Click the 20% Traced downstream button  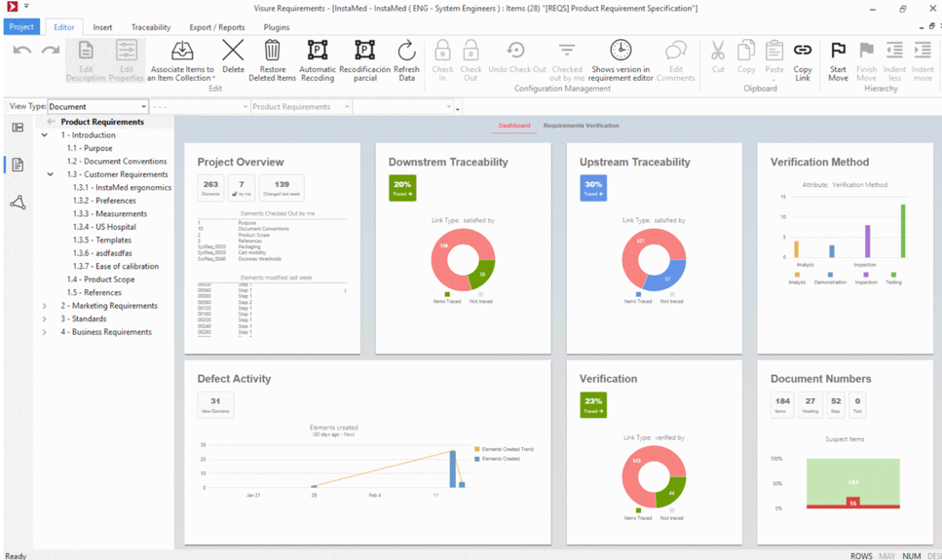[x=402, y=187]
